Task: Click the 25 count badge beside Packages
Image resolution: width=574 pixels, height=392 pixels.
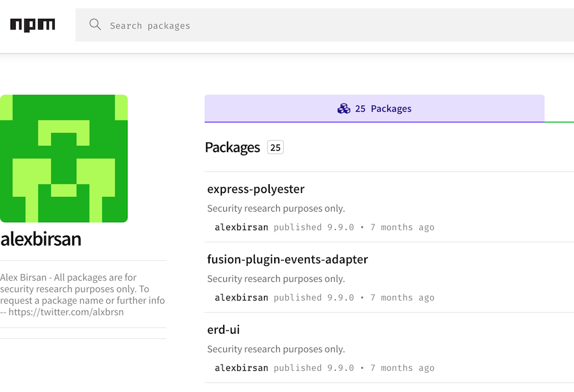Action: [275, 147]
